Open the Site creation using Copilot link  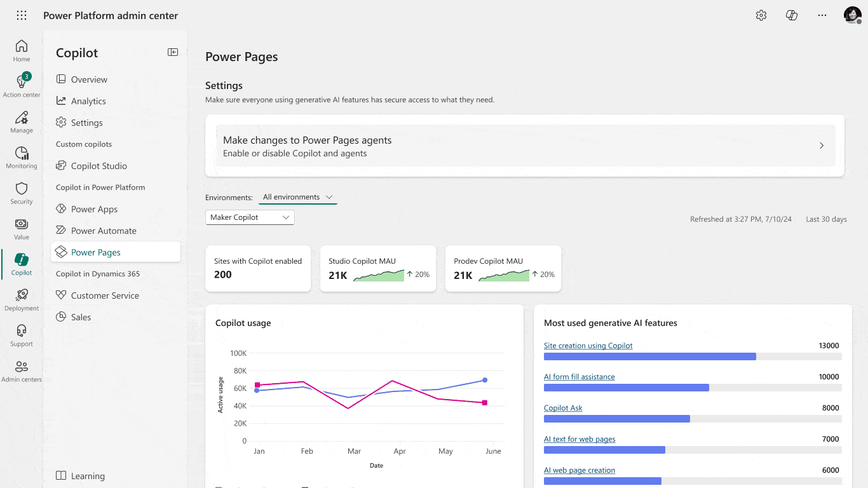[x=588, y=346]
